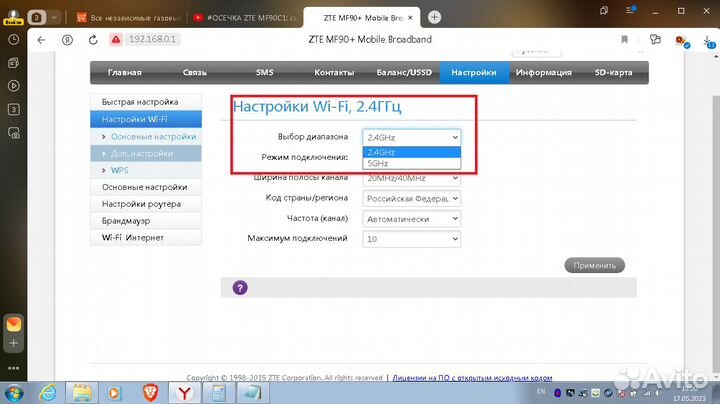Open country code dropdown Российская Федерация

(x=411, y=198)
